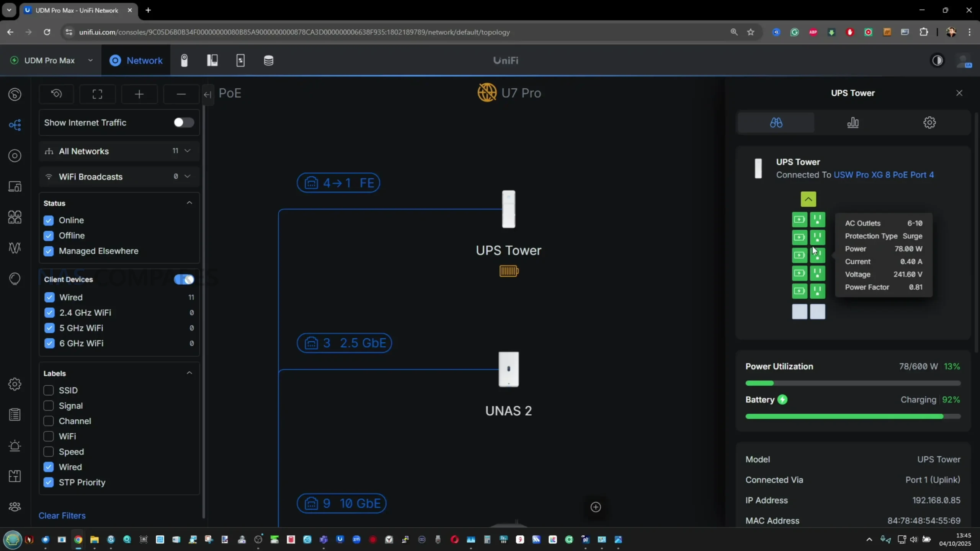This screenshot has width=980, height=551.
Task: Click the Power Utilization progress bar
Action: click(x=853, y=383)
